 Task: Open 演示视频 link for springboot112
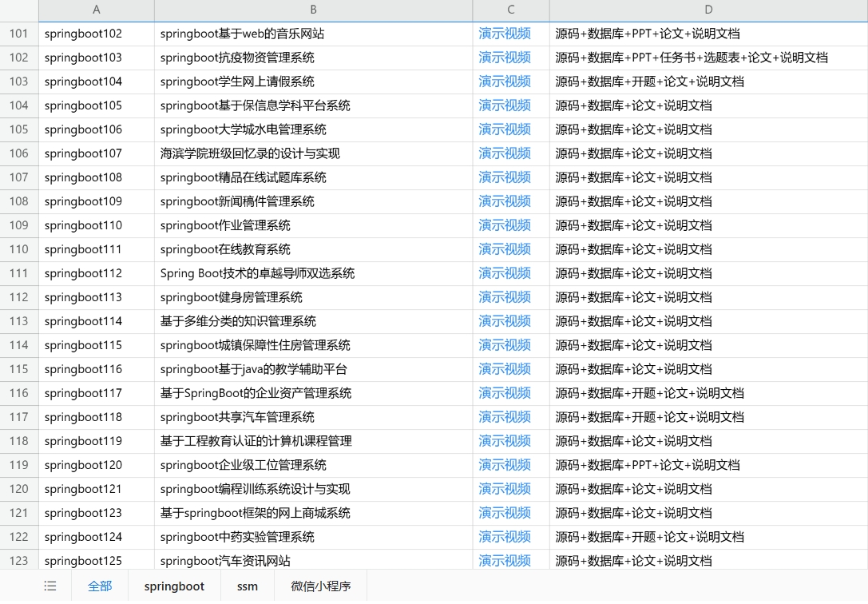tap(505, 273)
